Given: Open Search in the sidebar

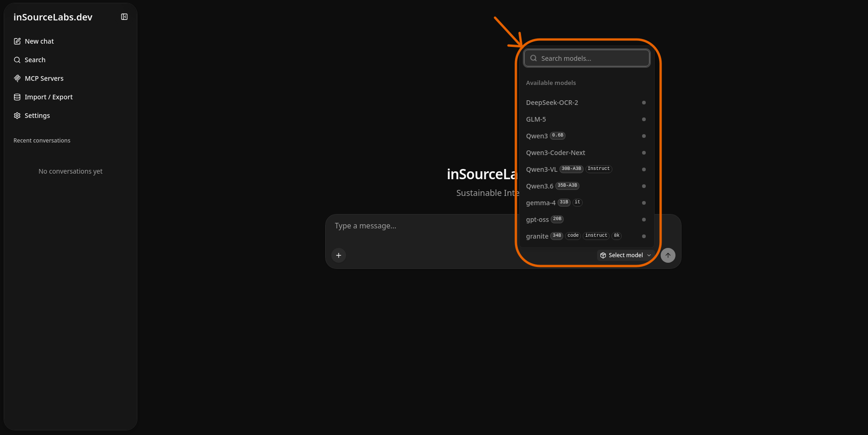Looking at the screenshot, I should 71,60.
